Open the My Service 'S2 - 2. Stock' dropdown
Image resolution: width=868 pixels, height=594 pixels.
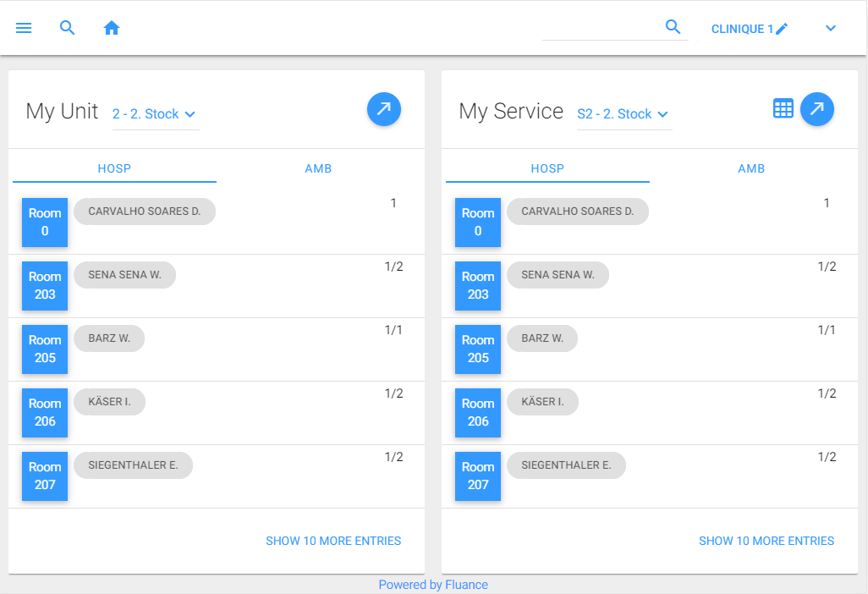(x=623, y=114)
